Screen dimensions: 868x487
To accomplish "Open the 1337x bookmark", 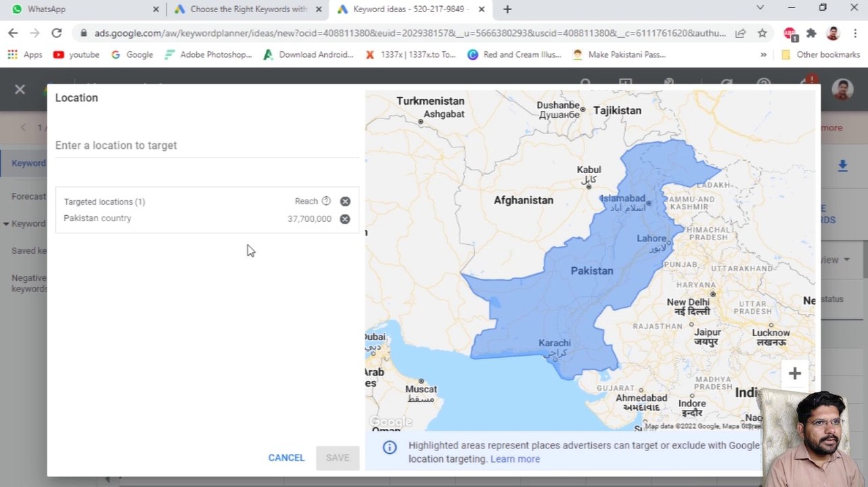I will (411, 55).
